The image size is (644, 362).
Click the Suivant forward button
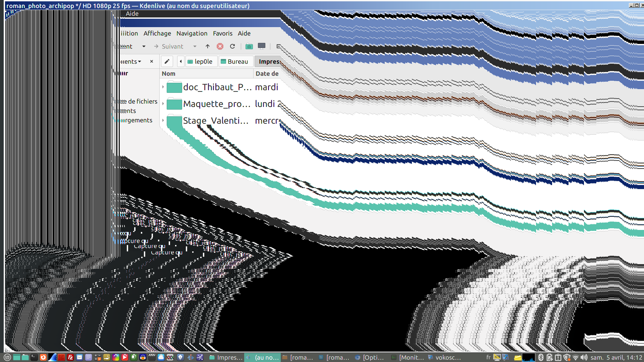[x=169, y=47]
